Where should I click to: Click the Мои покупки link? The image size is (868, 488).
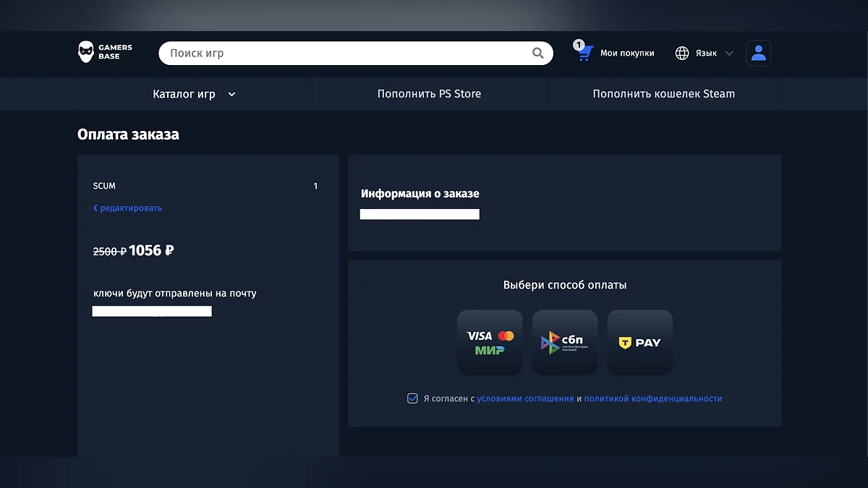pos(626,53)
